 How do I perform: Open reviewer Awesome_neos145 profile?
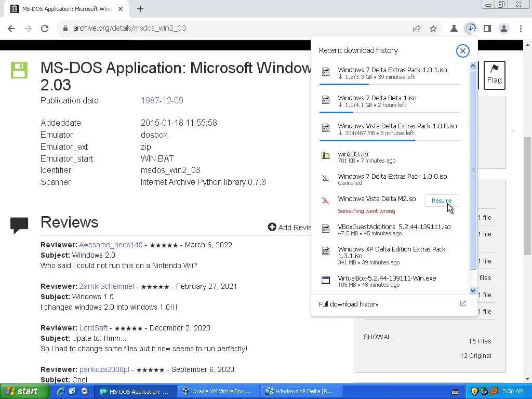(x=111, y=245)
